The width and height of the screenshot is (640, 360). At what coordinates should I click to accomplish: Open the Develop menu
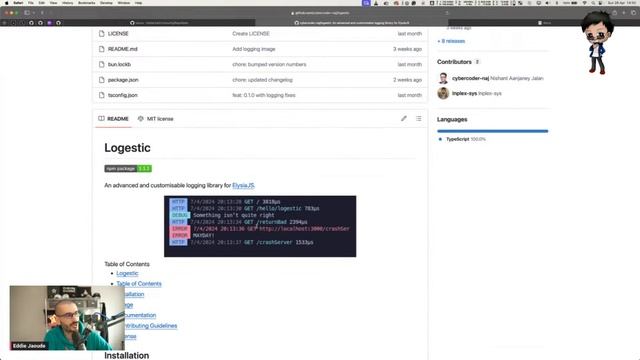click(106, 3)
